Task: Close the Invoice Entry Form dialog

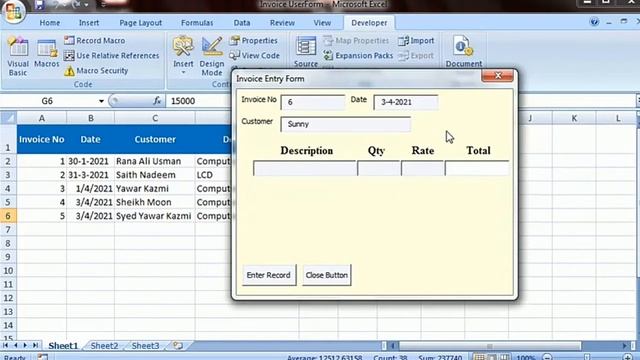Action: point(497,76)
